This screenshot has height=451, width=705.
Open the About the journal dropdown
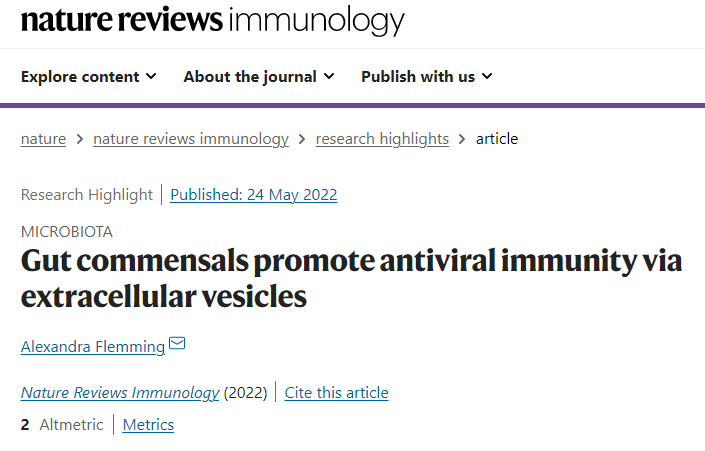[259, 76]
